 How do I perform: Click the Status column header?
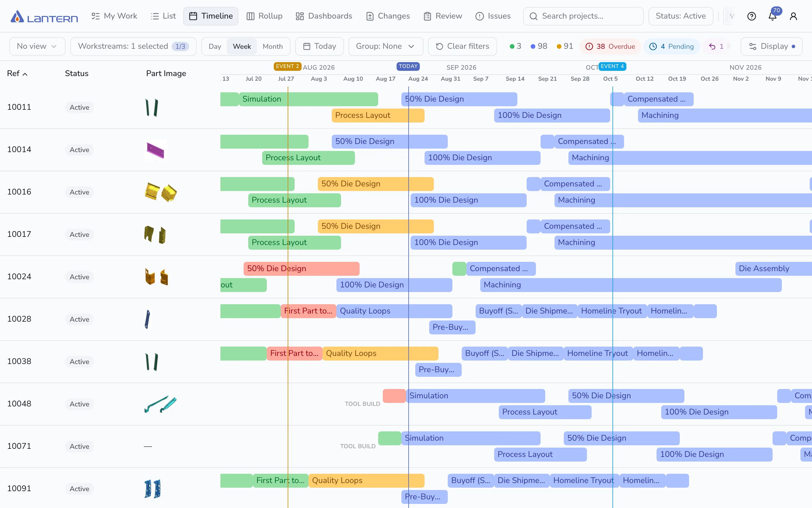pyautogui.click(x=77, y=73)
